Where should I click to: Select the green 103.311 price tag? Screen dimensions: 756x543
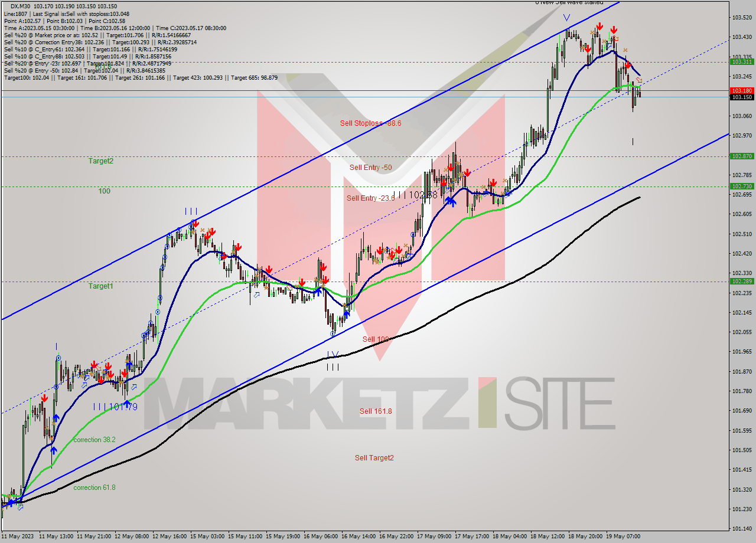[741, 61]
